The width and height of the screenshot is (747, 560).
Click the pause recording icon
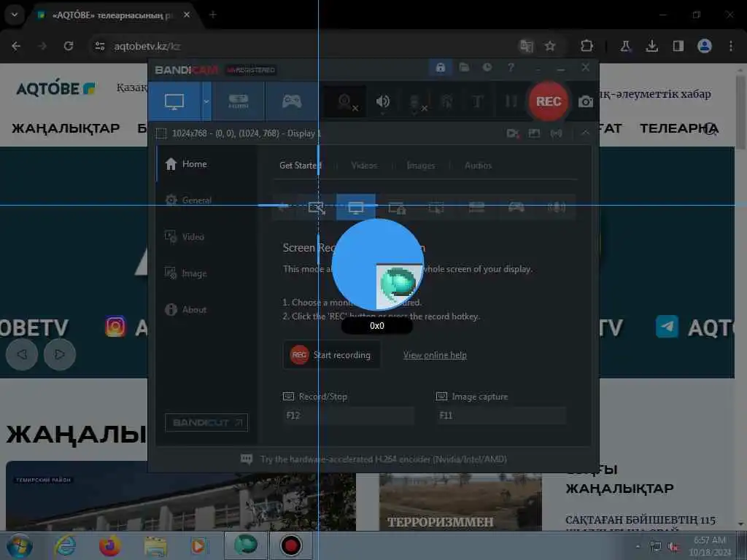coord(511,101)
